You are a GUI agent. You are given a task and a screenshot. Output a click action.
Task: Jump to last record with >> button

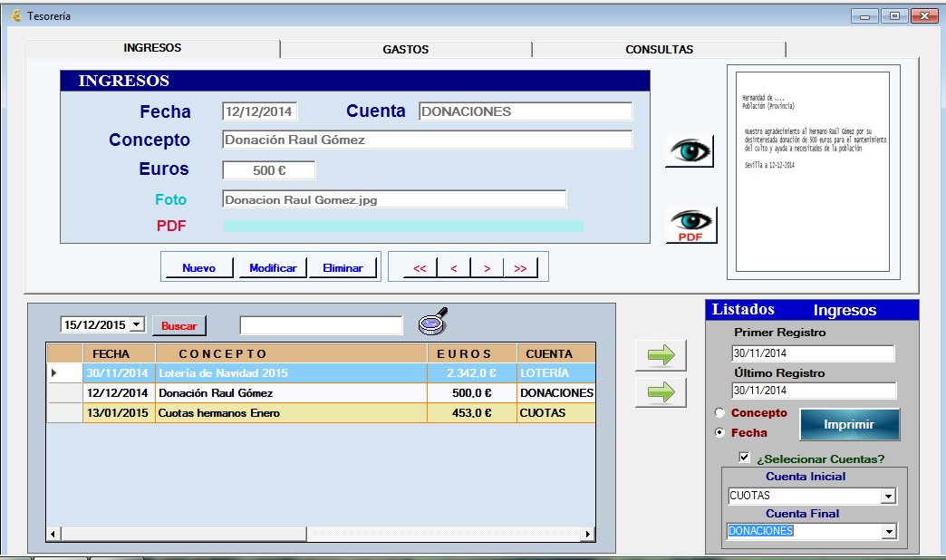pyautogui.click(x=520, y=268)
